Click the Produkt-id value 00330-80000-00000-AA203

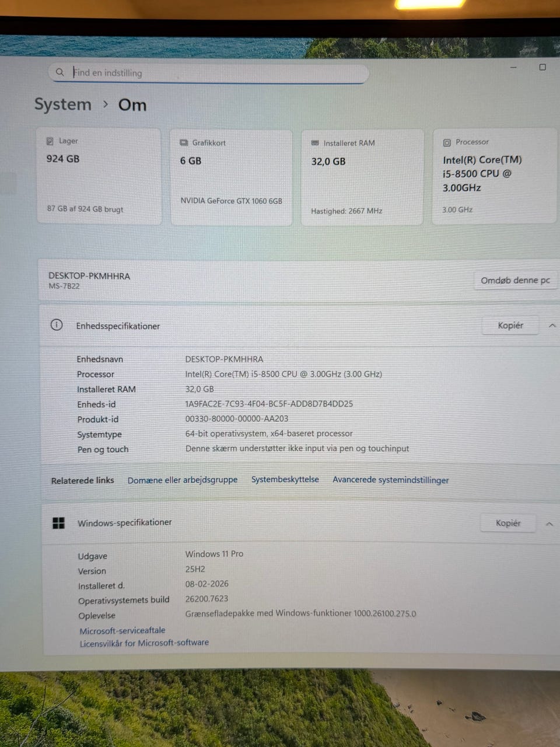click(236, 418)
